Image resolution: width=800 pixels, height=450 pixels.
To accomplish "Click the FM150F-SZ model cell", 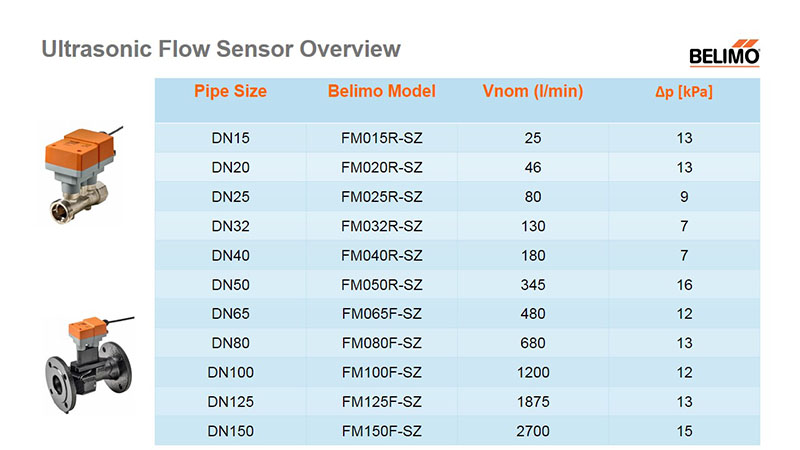I will point(382,431).
